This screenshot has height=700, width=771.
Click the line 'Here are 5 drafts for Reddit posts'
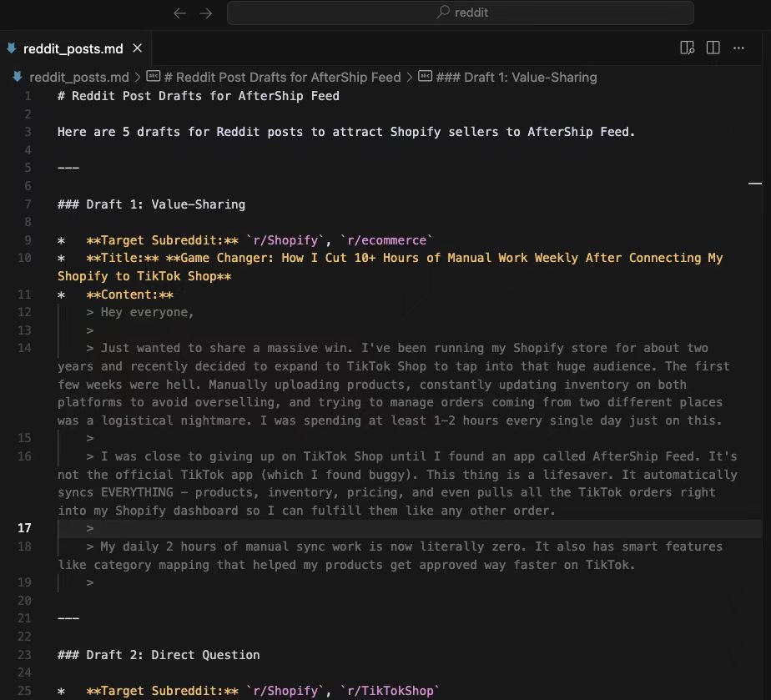pos(346,132)
